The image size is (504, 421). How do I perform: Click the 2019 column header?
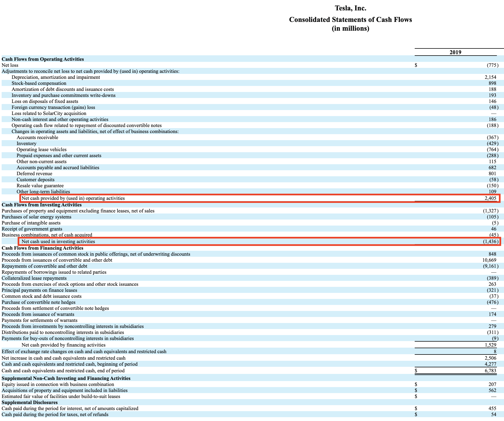455,52
